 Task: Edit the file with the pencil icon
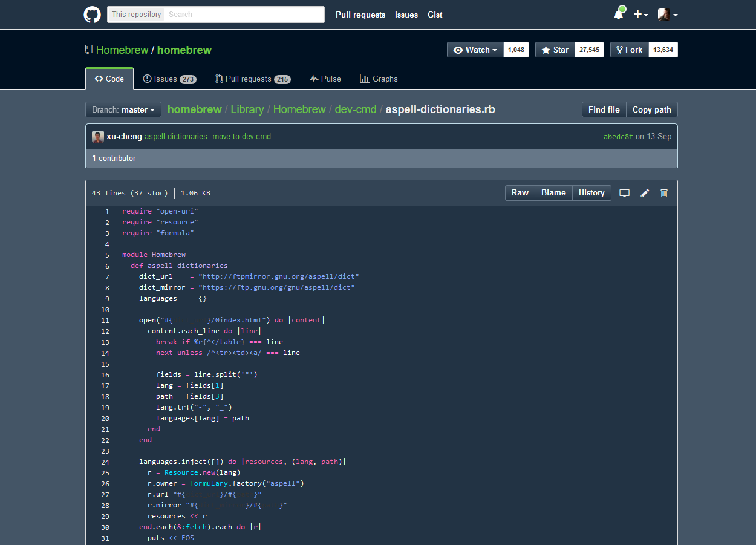(644, 192)
